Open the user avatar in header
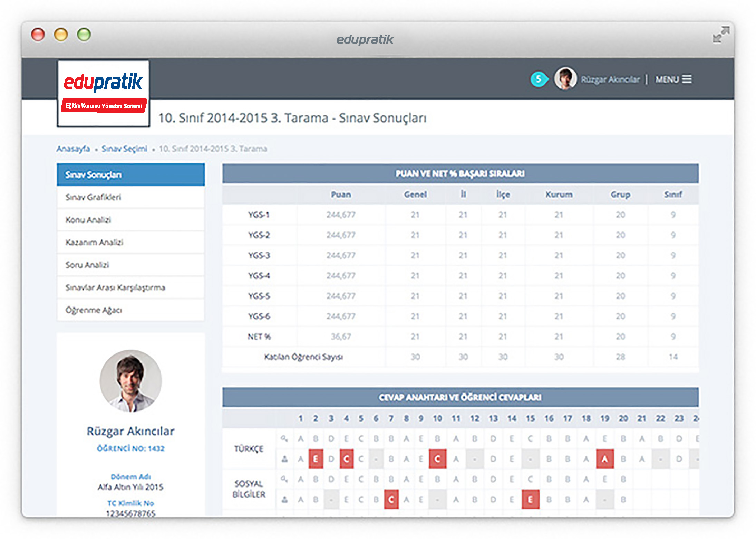The height and width of the screenshot is (539, 756). coord(565,78)
